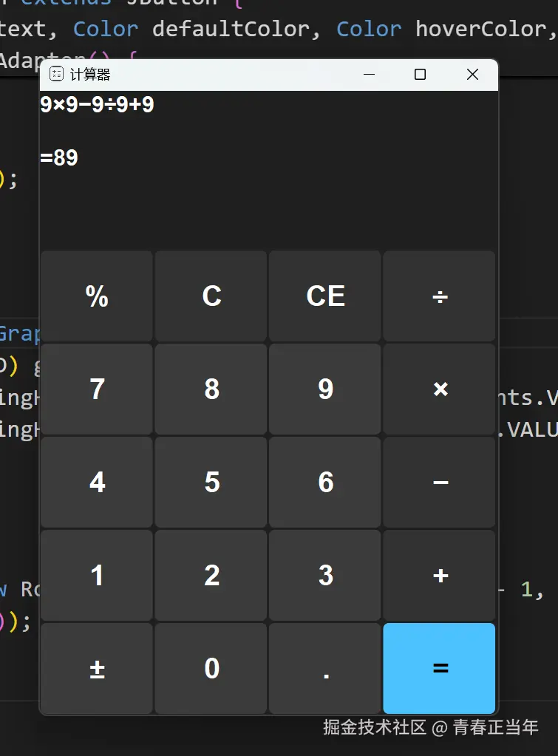This screenshot has height=756, width=558.
Task: Tap digit 7 on keypad
Action: pos(97,389)
